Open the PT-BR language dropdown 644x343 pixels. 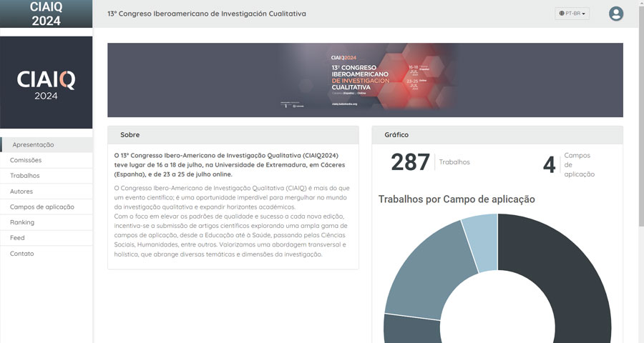pyautogui.click(x=572, y=14)
